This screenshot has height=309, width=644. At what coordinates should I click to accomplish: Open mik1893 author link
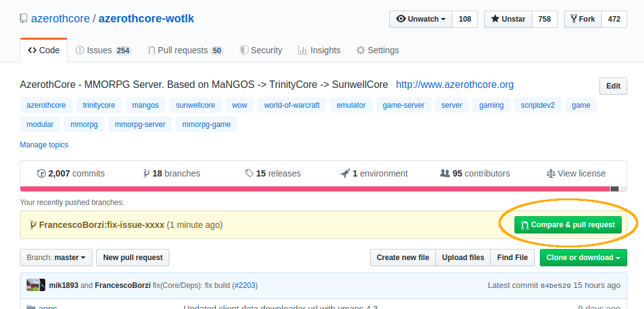point(64,285)
